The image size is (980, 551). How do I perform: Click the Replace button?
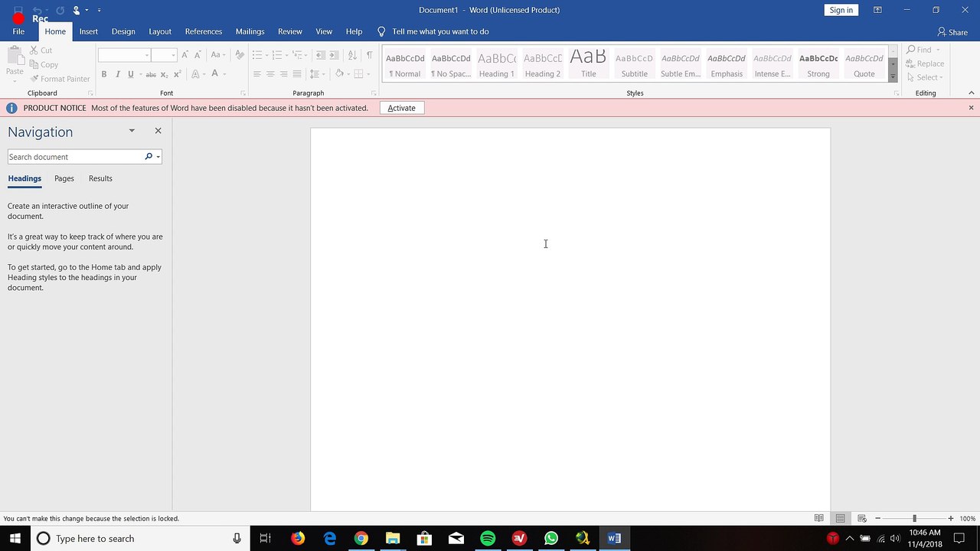[926, 64]
